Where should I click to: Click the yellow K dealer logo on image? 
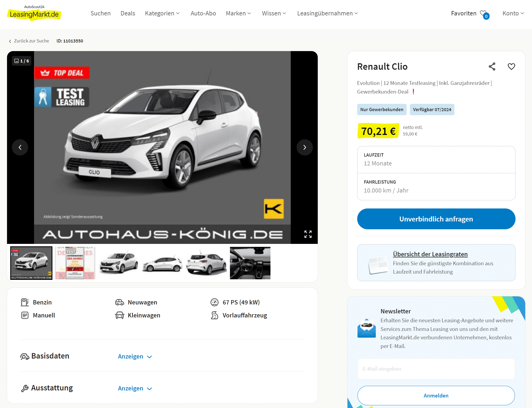coord(274,209)
